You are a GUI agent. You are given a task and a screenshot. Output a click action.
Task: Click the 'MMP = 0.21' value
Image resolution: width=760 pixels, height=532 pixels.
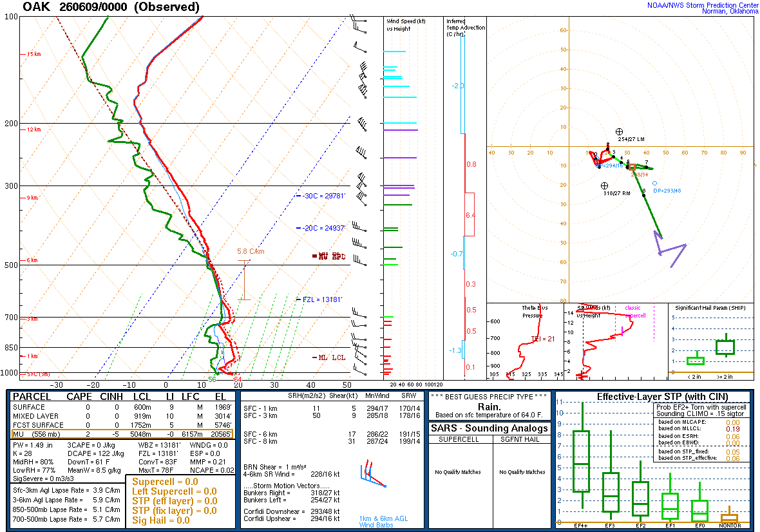click(x=208, y=462)
